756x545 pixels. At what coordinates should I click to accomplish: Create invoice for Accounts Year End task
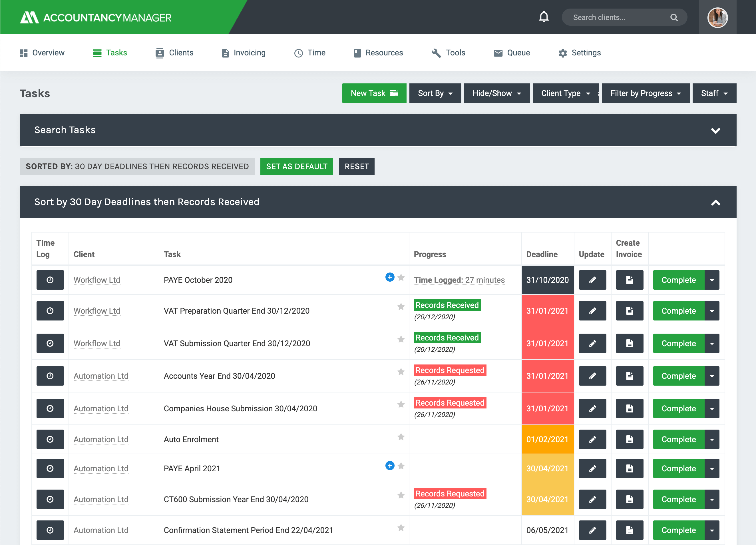(x=629, y=376)
